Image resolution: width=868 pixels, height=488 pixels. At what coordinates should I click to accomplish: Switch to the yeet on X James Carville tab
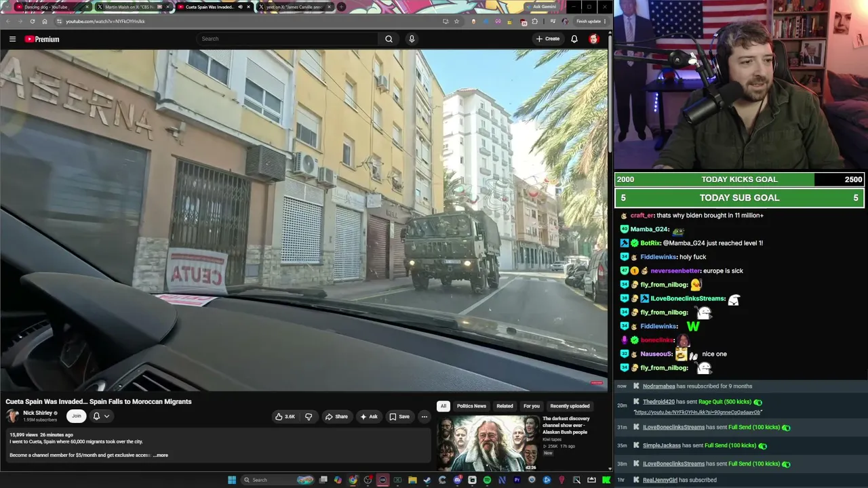tap(295, 7)
